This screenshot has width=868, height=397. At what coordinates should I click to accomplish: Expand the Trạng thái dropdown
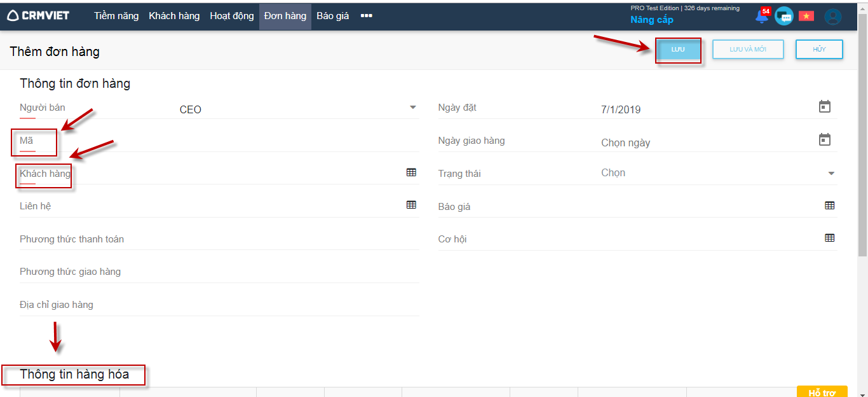[831, 174]
